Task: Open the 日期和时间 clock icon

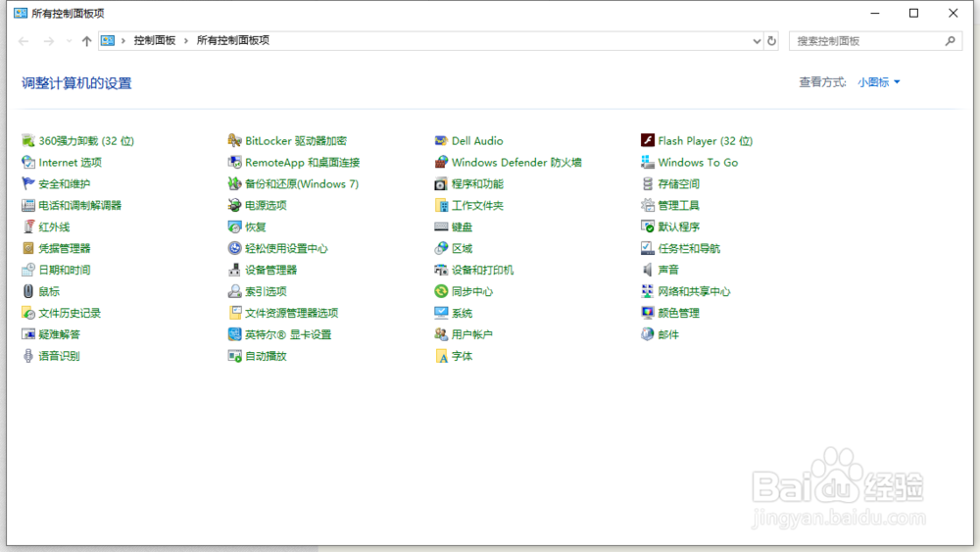Action: 28,270
